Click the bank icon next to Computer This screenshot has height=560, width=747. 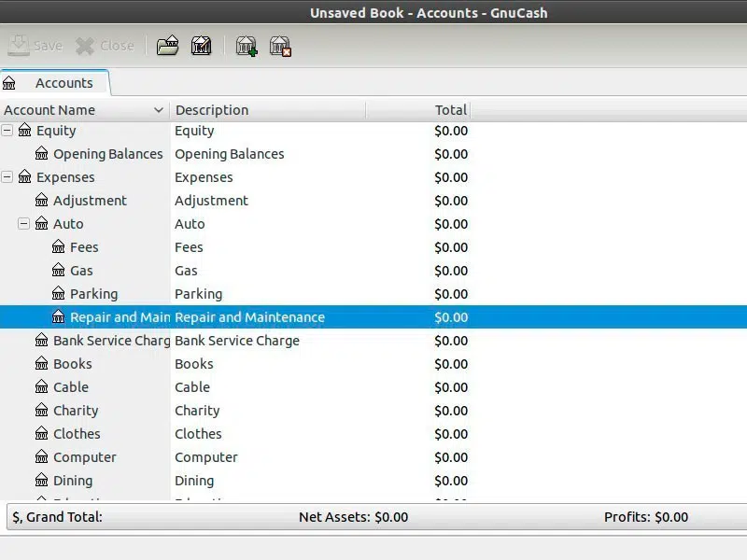pyautogui.click(x=42, y=457)
